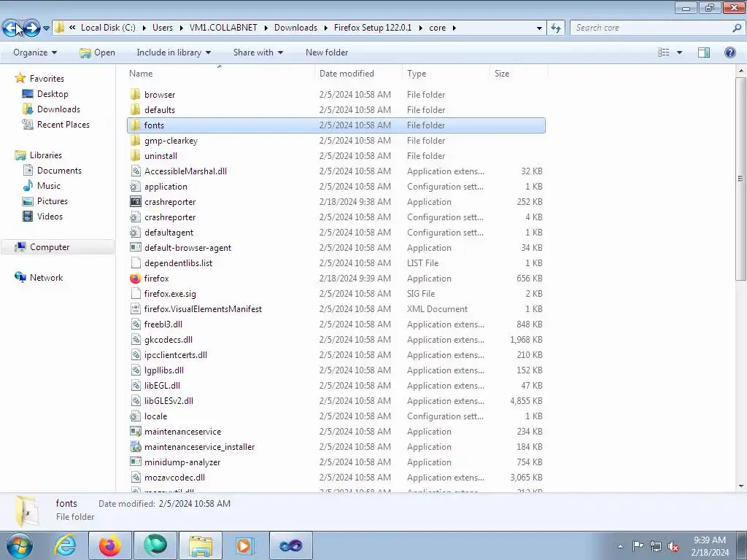This screenshot has width=747, height=560.
Task: Select the AccessibleMarshal.dll file icon
Action: tap(135, 171)
